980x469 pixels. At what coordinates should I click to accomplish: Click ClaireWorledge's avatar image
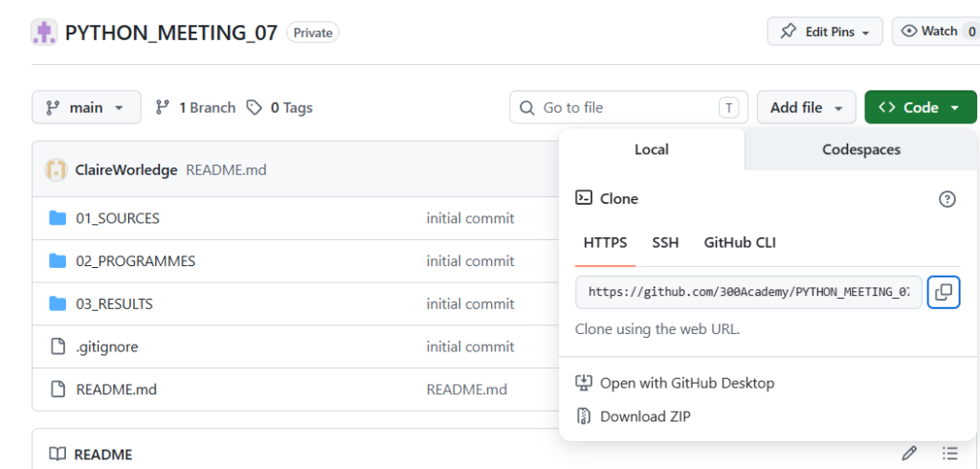pos(56,170)
